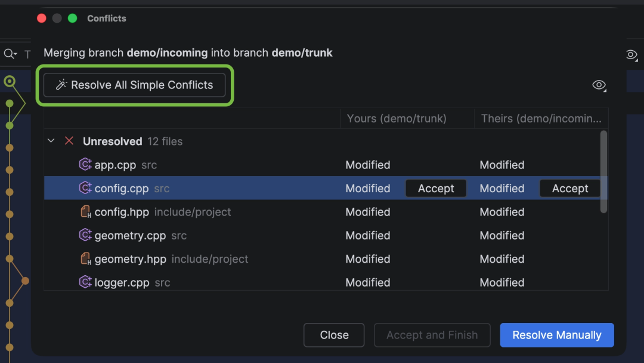Click 'Modified' under Theirs for geometry.cpp
The image size is (644, 363).
pyautogui.click(x=502, y=235)
